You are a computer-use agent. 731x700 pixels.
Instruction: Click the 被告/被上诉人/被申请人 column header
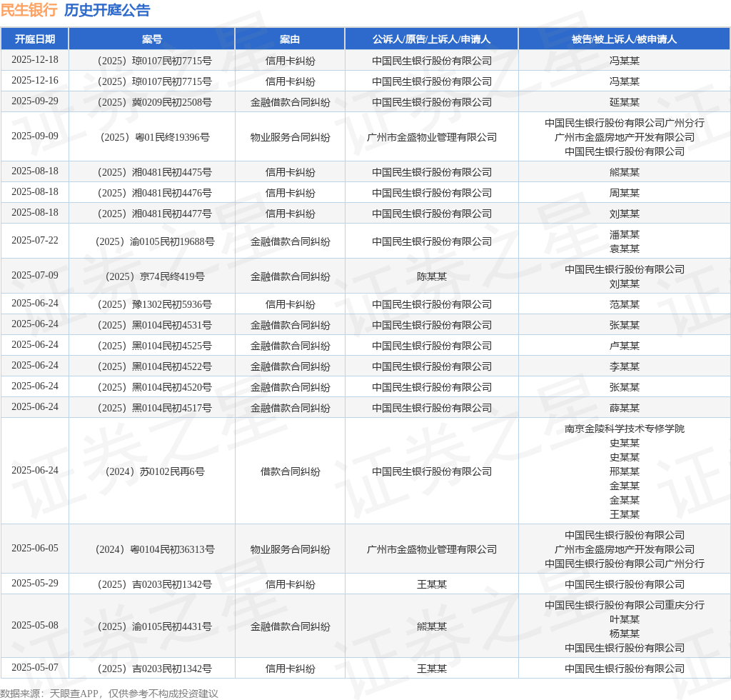[x=624, y=39]
